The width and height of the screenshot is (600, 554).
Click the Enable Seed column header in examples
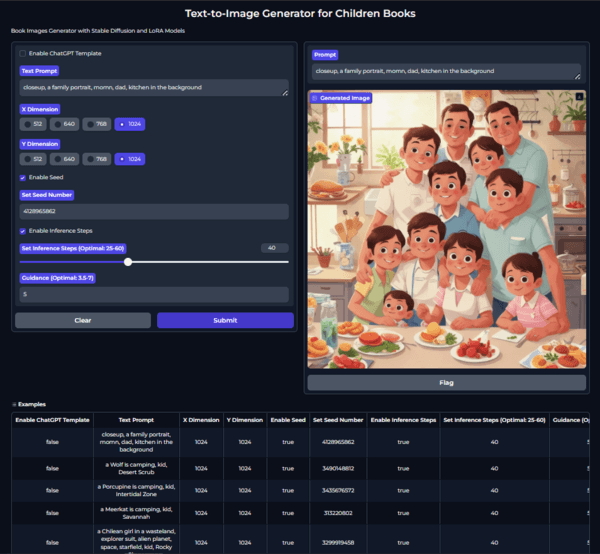tap(288, 420)
